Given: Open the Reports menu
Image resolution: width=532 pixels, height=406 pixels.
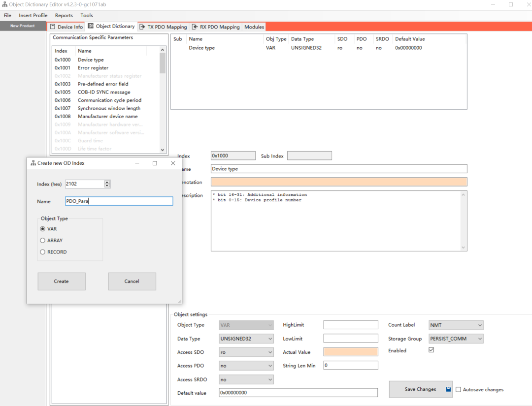Looking at the screenshot, I should 64,15.
